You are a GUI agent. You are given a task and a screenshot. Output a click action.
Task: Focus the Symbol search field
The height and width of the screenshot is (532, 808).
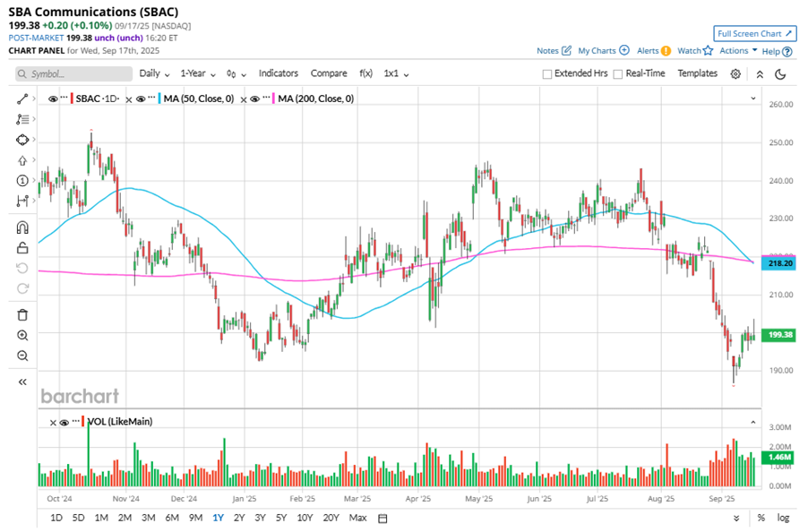click(73, 74)
